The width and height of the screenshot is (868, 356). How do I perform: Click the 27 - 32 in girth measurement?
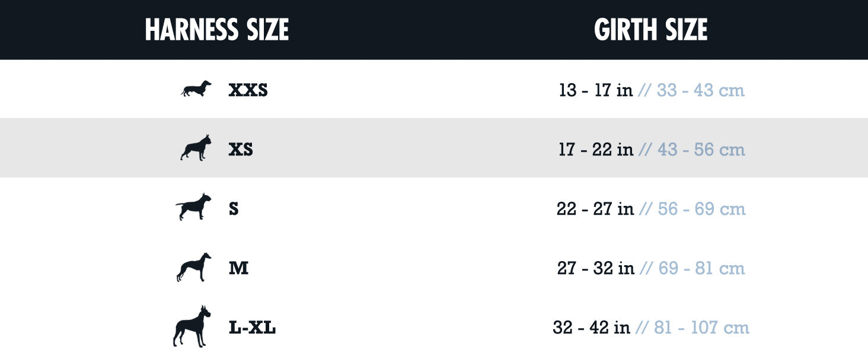point(596,268)
